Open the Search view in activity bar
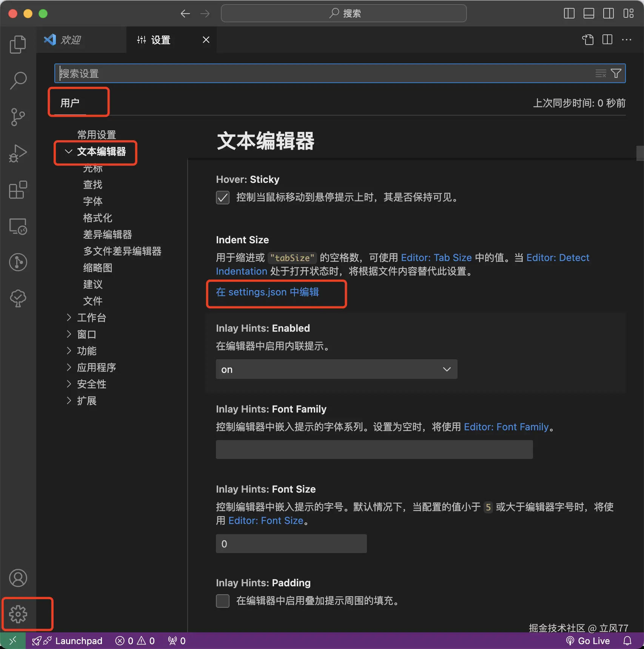Screen dimensions: 644x649 point(18,81)
